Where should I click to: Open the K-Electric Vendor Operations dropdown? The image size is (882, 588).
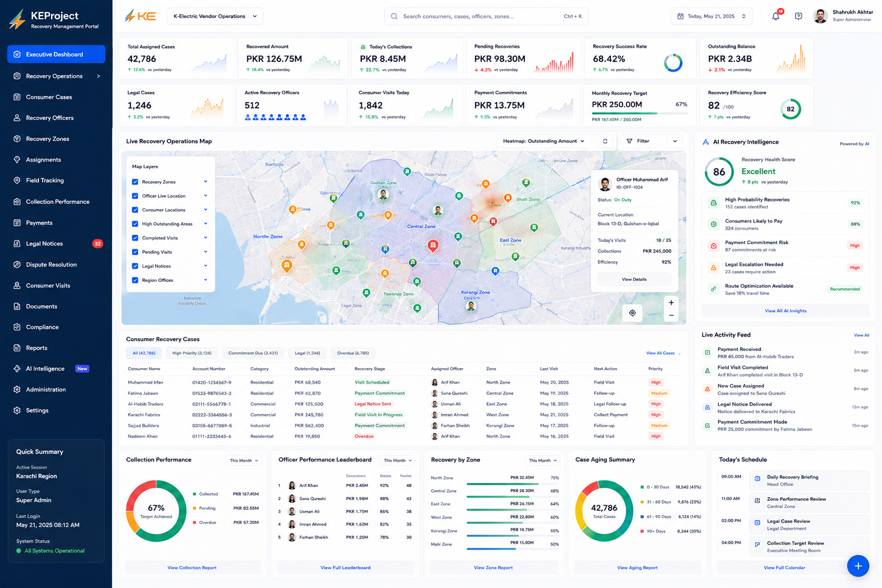pyautogui.click(x=215, y=16)
